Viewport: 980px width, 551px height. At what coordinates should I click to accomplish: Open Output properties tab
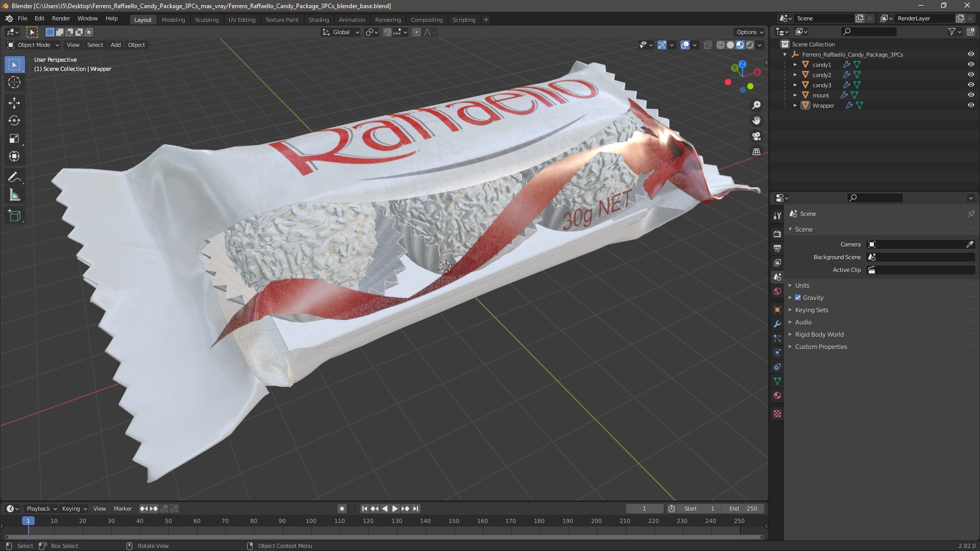click(777, 248)
